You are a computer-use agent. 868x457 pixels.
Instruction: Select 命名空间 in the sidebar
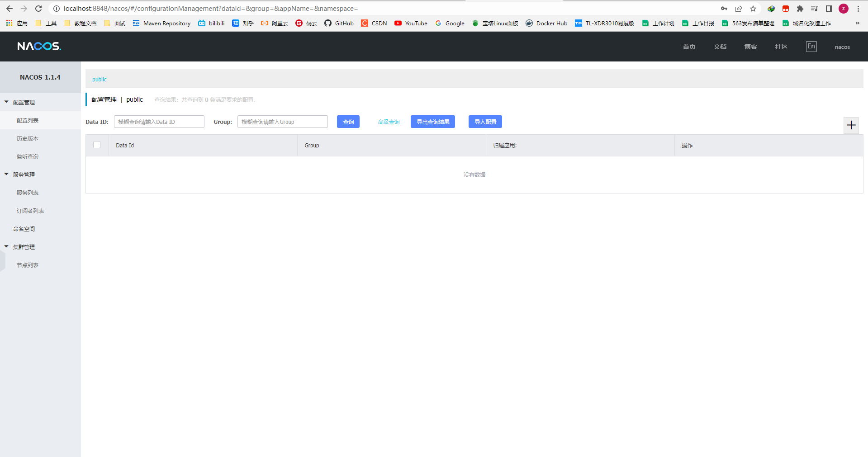tap(24, 229)
